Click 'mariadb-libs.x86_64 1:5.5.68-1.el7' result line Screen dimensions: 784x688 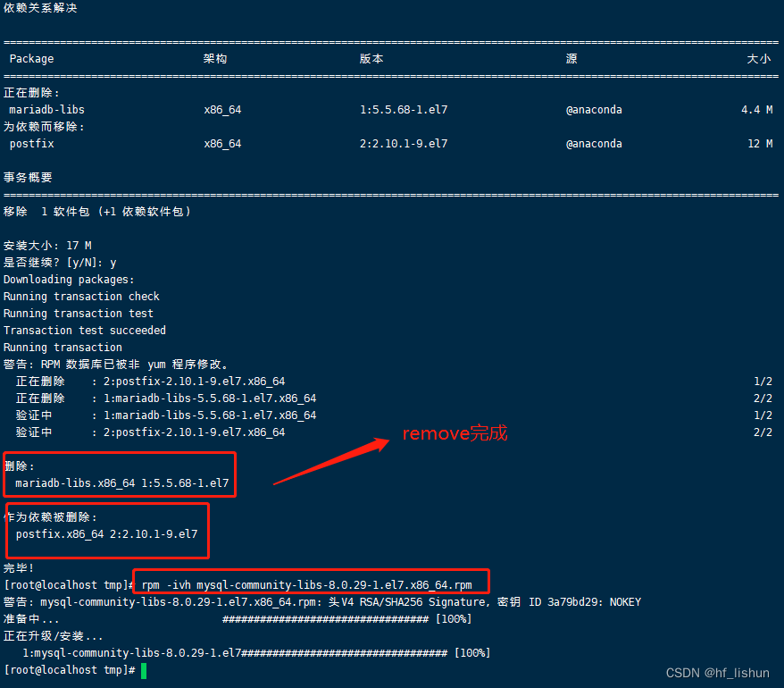(122, 483)
